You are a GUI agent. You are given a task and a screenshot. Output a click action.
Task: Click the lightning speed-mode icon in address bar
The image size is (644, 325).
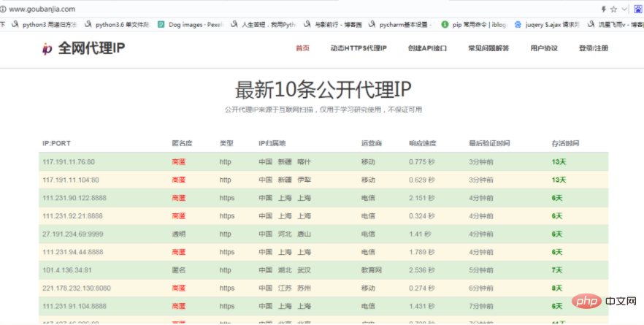[603, 9]
